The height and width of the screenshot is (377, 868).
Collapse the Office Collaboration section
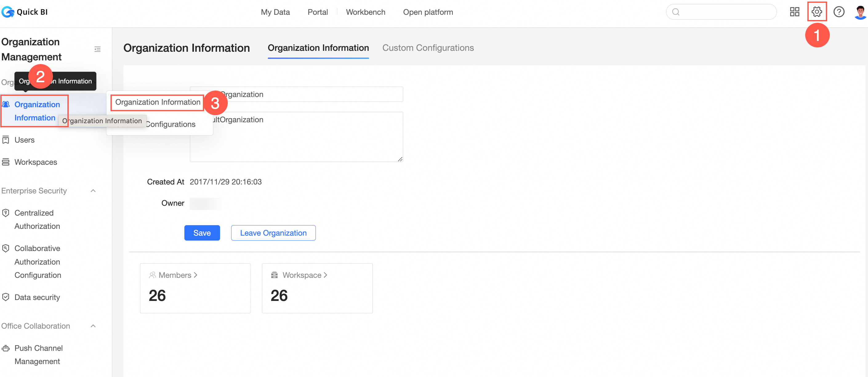[x=93, y=326]
